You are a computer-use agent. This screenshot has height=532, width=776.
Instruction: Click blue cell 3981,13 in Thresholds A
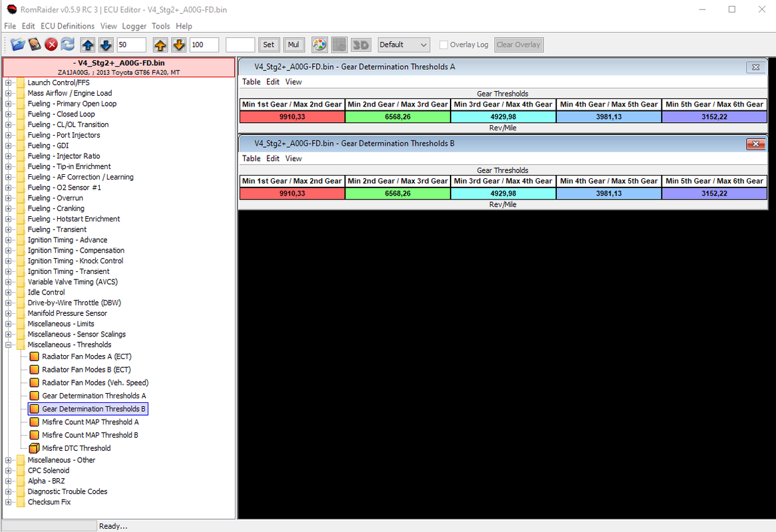(x=609, y=116)
